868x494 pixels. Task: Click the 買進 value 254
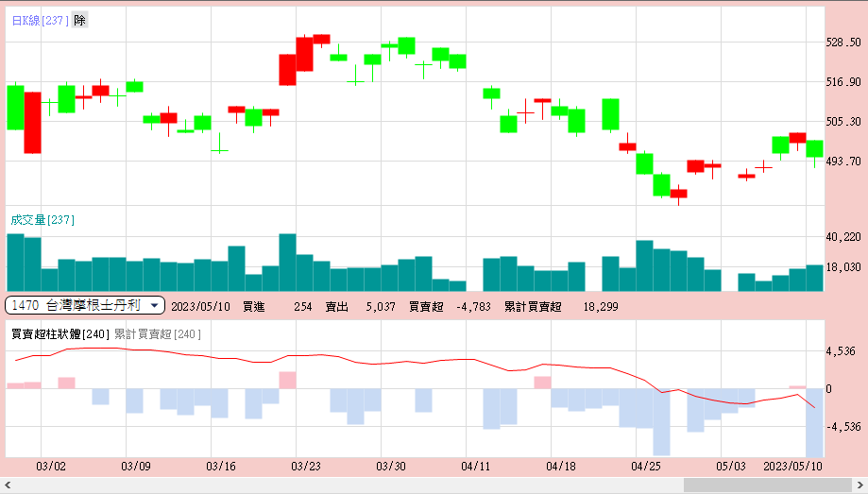[303, 307]
